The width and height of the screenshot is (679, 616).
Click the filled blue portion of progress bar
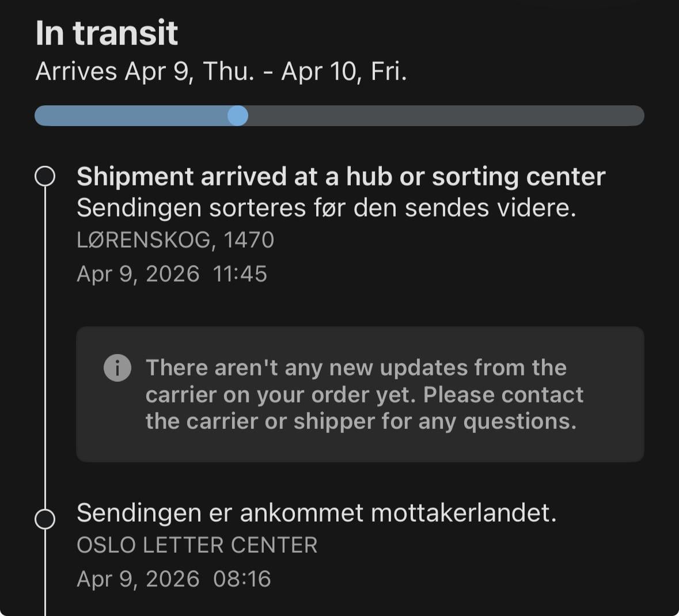(132, 116)
